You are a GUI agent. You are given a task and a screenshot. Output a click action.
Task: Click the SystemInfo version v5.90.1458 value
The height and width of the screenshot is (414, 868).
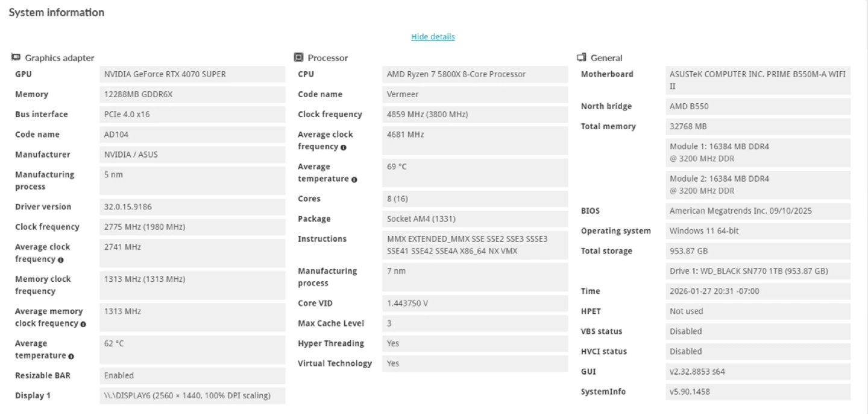click(690, 392)
